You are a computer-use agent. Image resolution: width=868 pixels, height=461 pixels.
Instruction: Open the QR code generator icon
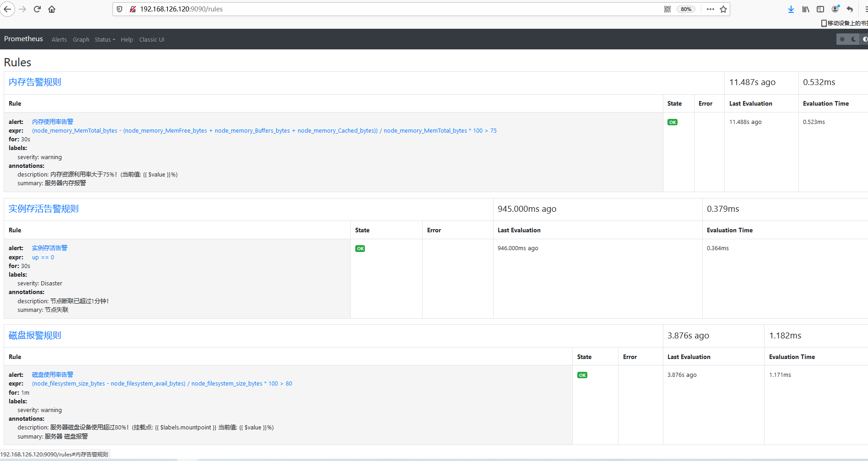[667, 9]
